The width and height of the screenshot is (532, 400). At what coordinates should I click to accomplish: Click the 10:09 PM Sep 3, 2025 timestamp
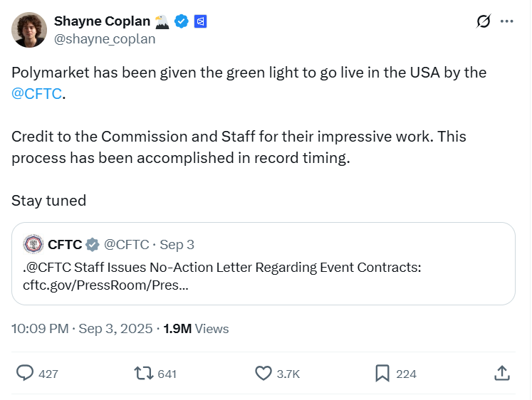(x=82, y=329)
